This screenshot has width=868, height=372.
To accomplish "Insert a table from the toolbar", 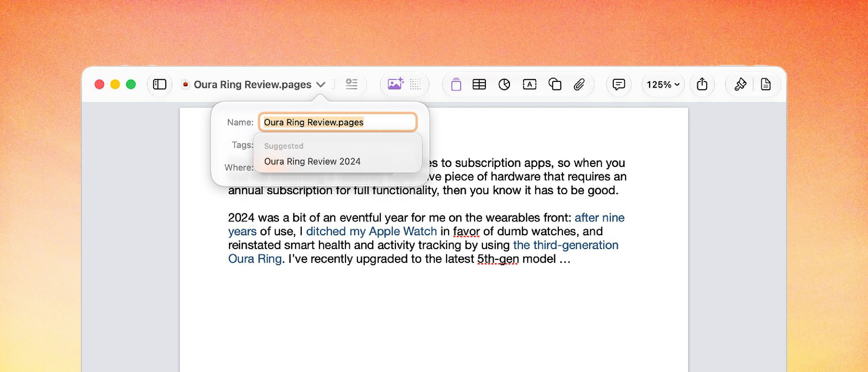I will point(479,84).
